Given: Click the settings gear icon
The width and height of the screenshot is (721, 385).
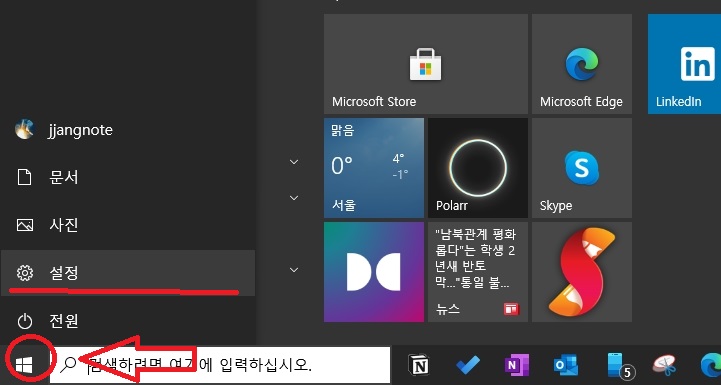Looking at the screenshot, I should [24, 273].
